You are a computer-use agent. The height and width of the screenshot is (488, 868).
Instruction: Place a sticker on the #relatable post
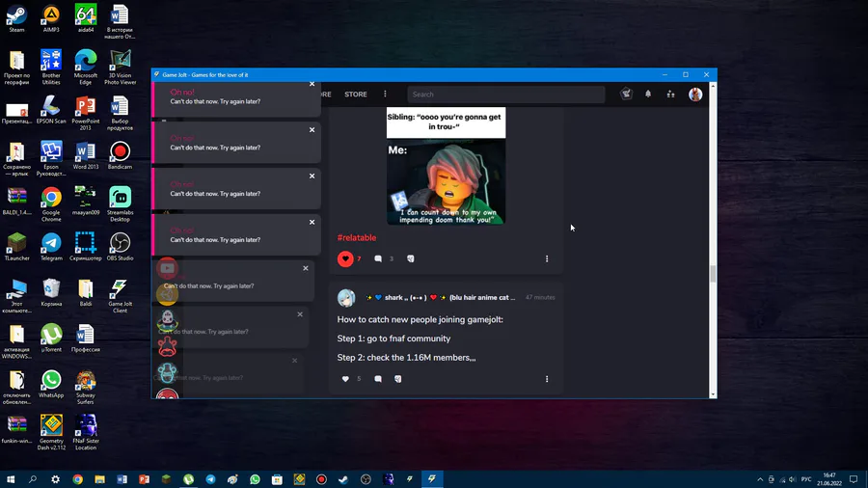point(411,258)
